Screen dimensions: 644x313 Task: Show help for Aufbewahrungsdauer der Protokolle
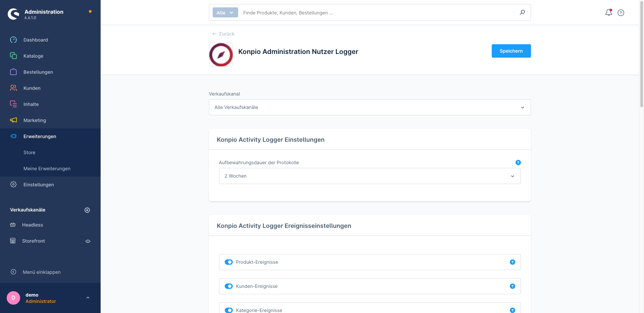pyautogui.click(x=518, y=163)
